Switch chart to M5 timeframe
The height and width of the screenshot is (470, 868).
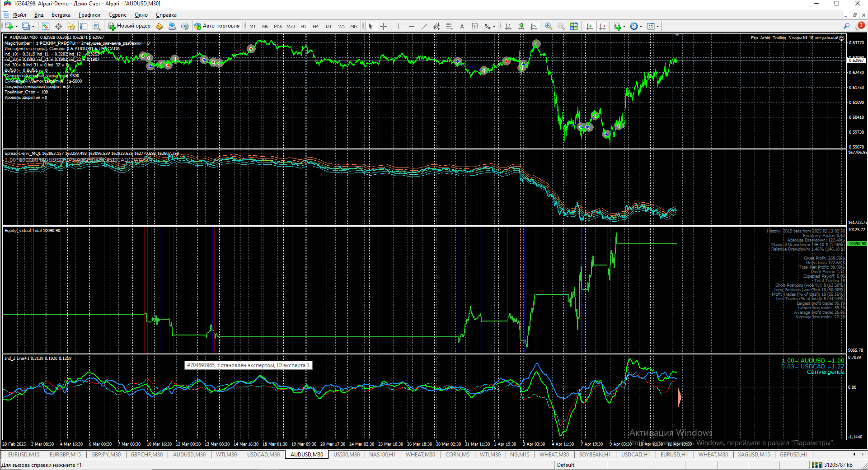265,26
